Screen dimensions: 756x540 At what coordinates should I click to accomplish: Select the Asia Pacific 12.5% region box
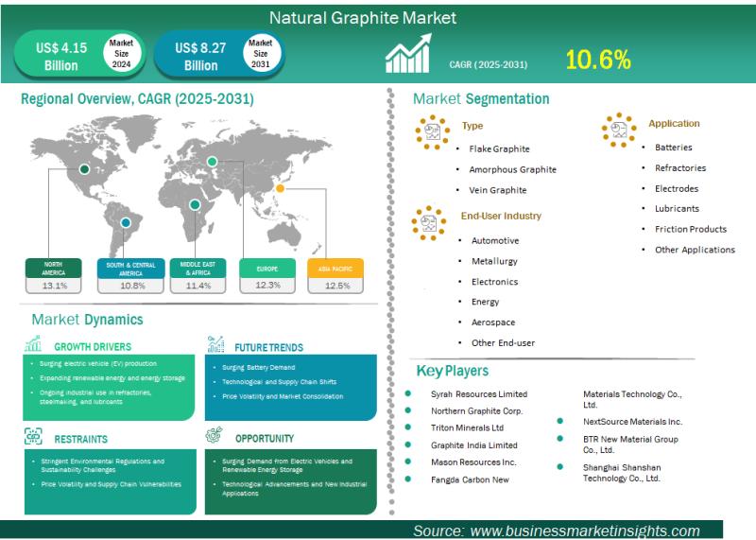click(x=338, y=277)
